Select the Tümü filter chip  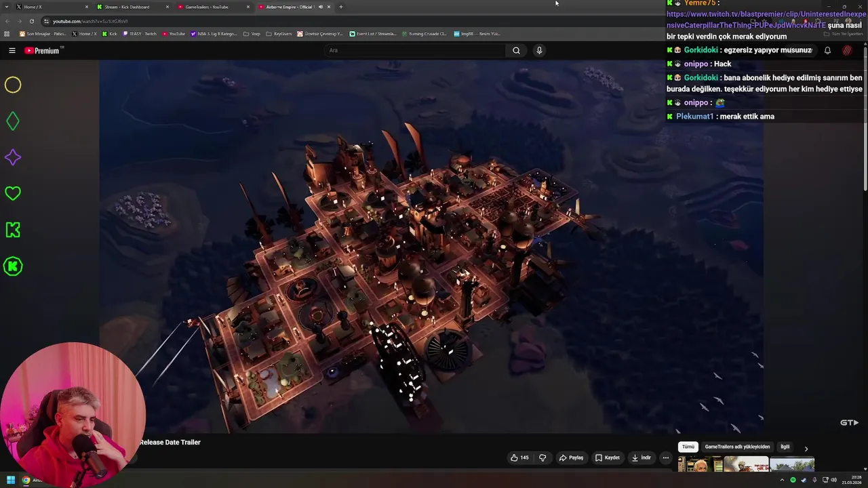pos(688,447)
